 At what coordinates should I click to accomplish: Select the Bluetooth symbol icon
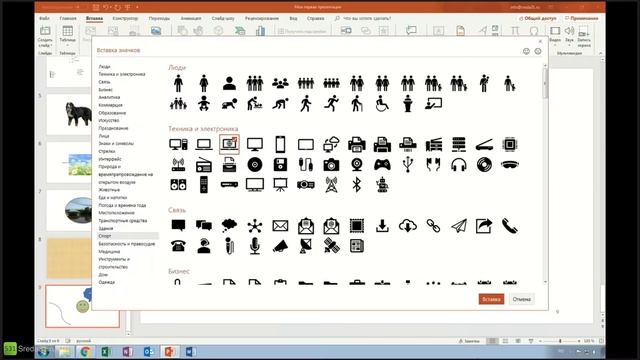pos(357,185)
